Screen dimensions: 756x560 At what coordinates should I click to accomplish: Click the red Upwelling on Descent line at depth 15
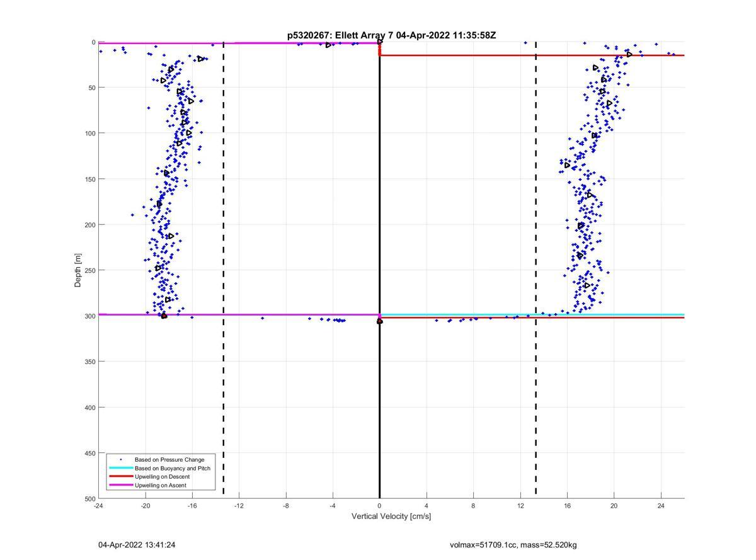click(532, 55)
